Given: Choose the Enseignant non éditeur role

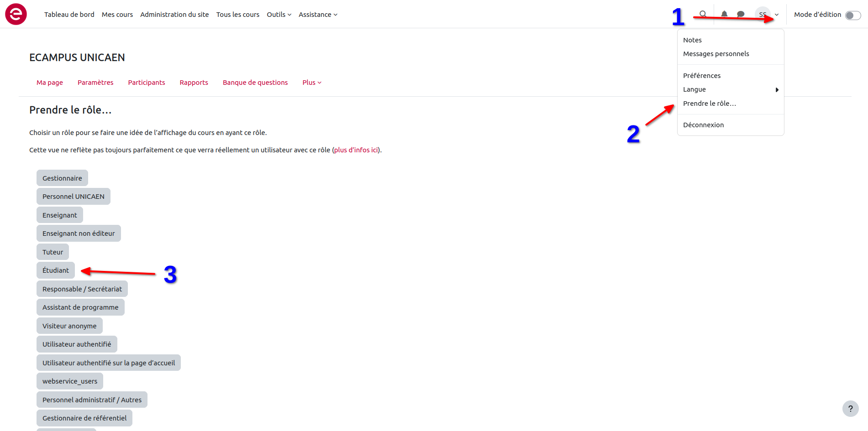Looking at the screenshot, I should pos(79,234).
